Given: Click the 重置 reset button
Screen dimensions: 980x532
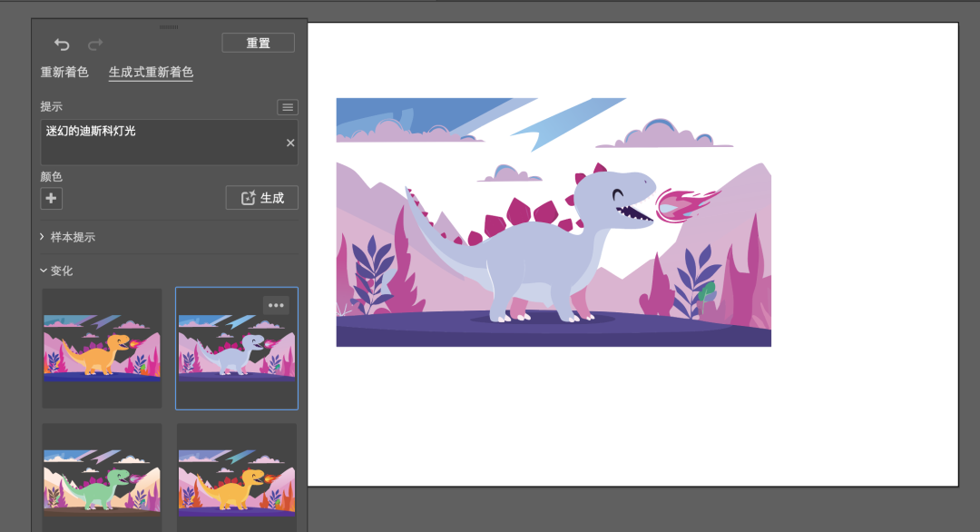Looking at the screenshot, I should point(258,43).
